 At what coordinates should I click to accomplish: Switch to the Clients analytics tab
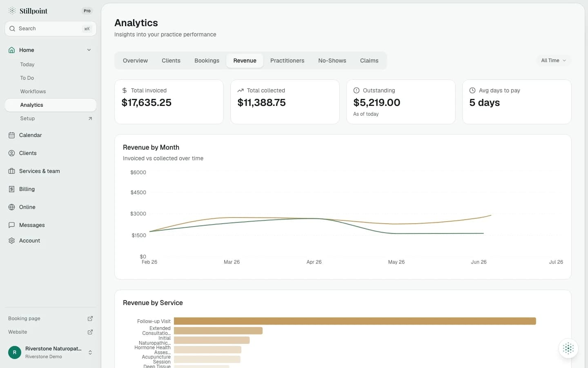(x=171, y=61)
